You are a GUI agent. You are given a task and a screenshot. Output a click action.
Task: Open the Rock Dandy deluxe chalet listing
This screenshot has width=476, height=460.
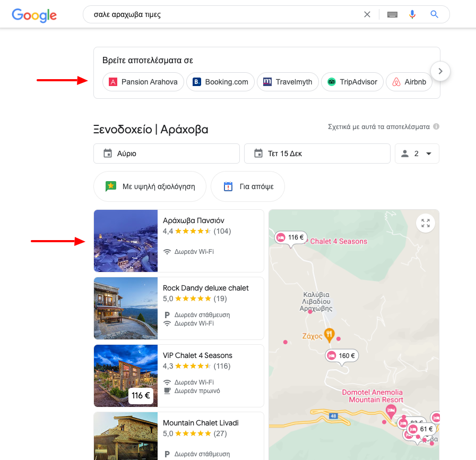click(179, 309)
